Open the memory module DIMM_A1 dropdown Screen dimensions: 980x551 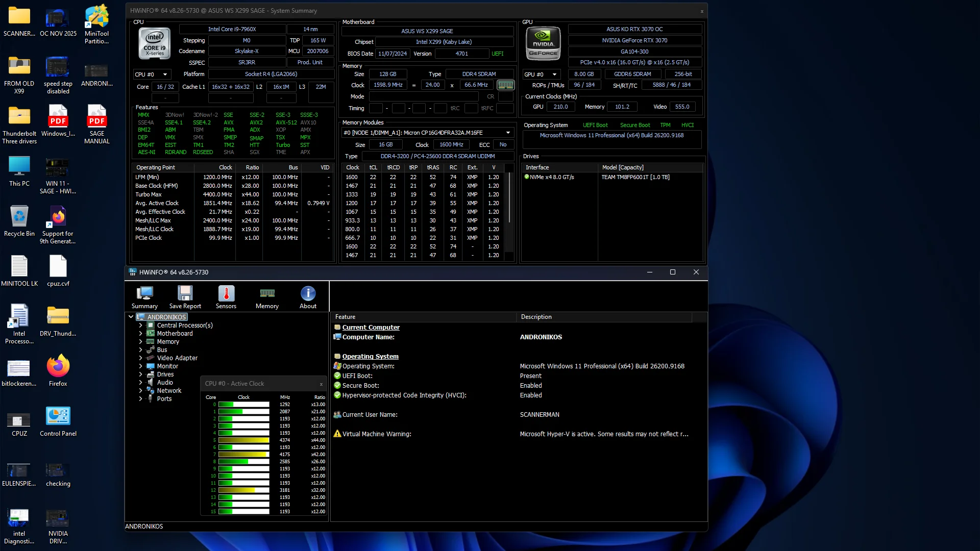pos(427,133)
